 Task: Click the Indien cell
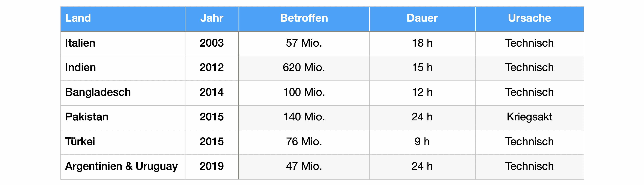123,68
